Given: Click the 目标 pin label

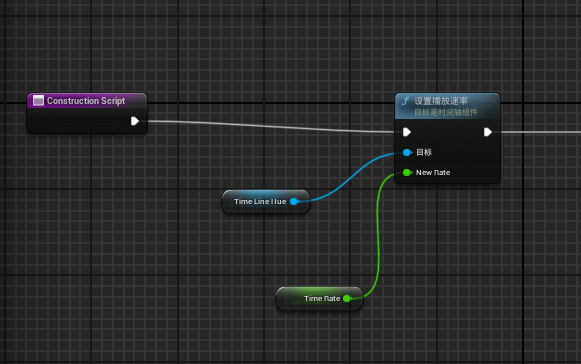Looking at the screenshot, I should pyautogui.click(x=424, y=152).
